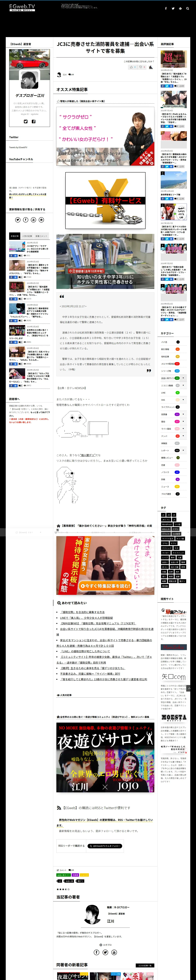Click the EGweb.TV site logo
Screen dimensions: 196x980
pos(22,8)
